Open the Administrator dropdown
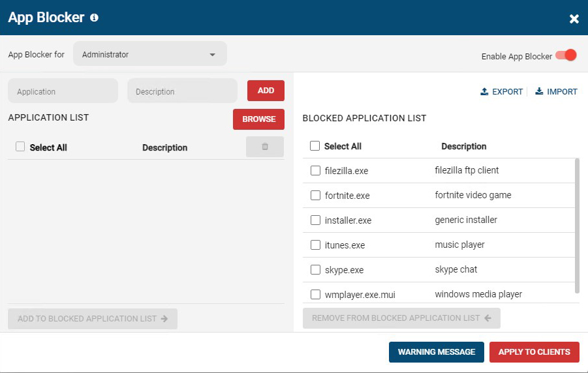The height and width of the screenshot is (373, 588). point(150,55)
